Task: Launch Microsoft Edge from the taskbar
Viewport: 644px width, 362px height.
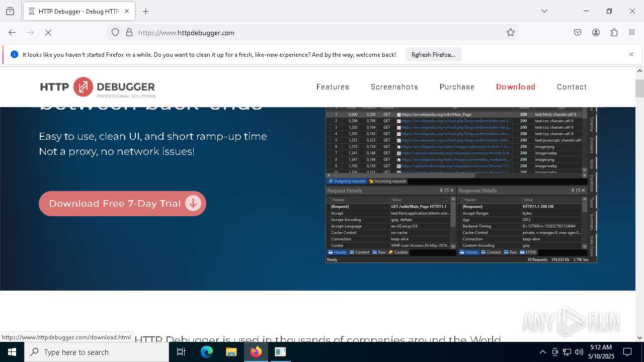Action: click(207, 352)
